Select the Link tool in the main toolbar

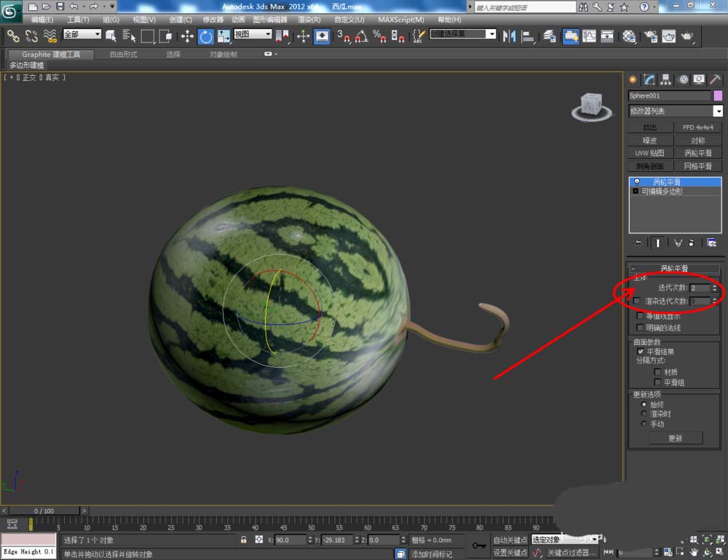point(12,36)
